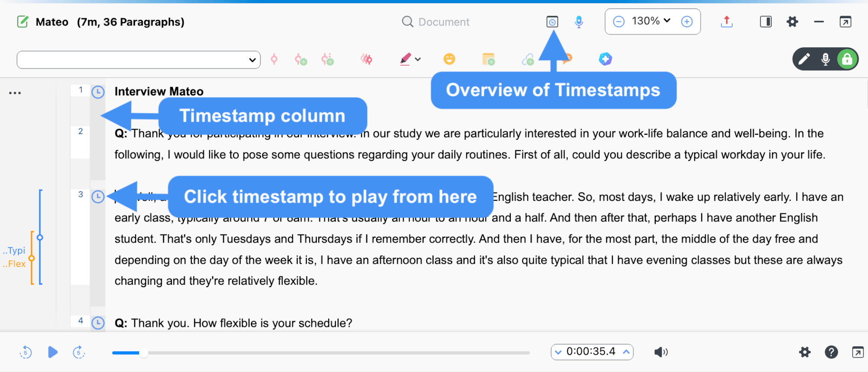The height and width of the screenshot is (372, 868).
Task: Expand the highlighter color dropdown arrow
Action: point(418,59)
